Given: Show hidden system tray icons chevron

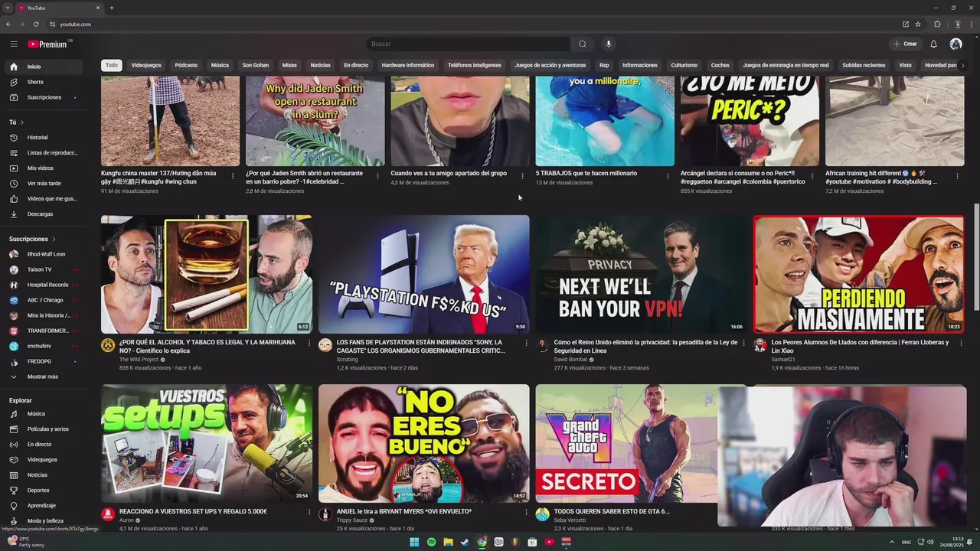Looking at the screenshot, I should [x=891, y=542].
